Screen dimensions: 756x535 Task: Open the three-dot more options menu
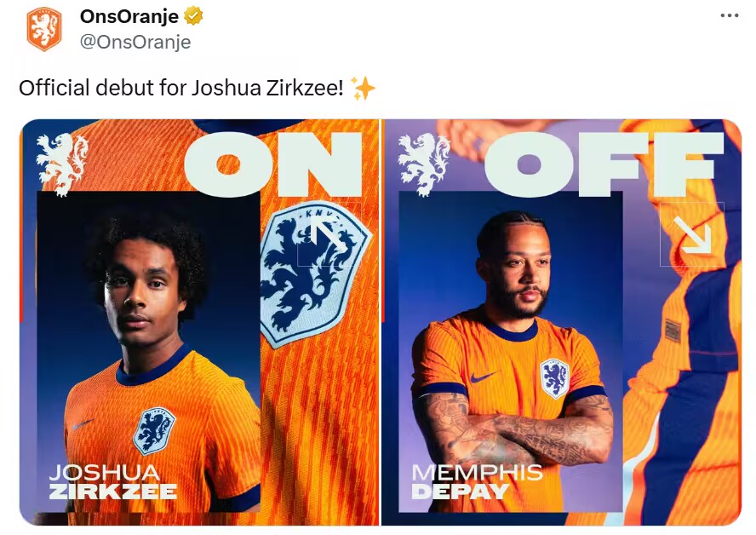(730, 16)
